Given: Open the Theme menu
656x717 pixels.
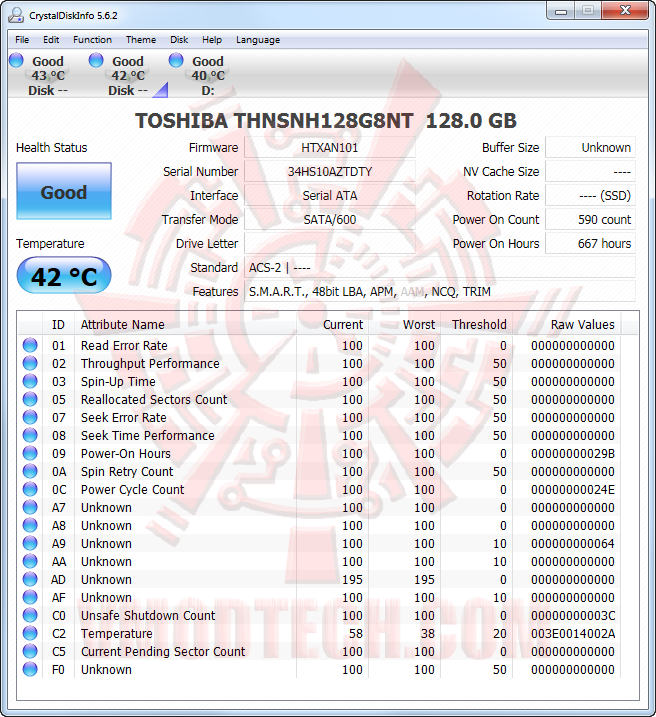Looking at the screenshot, I should 141,40.
